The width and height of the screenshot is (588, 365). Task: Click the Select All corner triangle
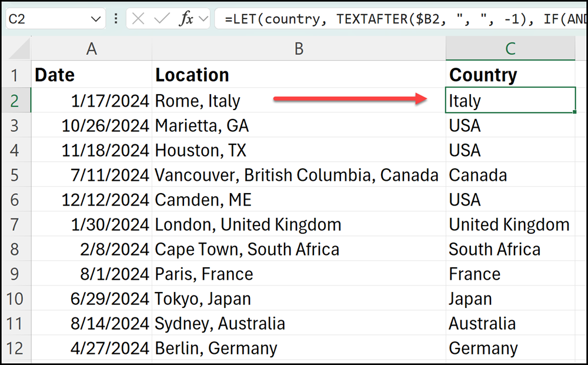pos(19,49)
